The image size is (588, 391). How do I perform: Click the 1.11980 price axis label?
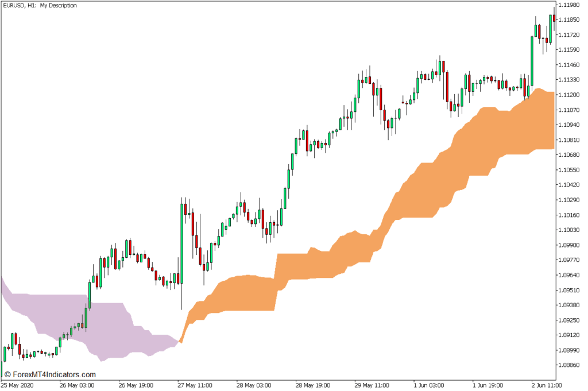click(570, 5)
